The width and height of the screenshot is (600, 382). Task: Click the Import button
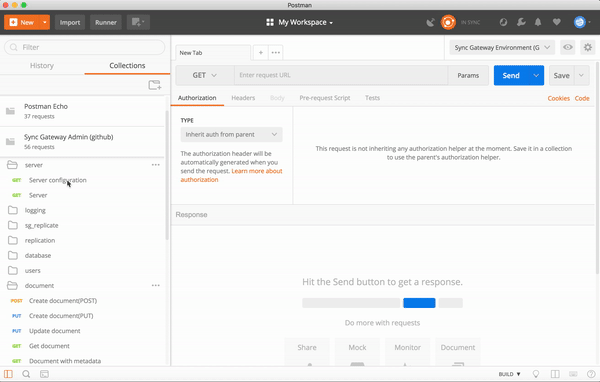point(70,22)
